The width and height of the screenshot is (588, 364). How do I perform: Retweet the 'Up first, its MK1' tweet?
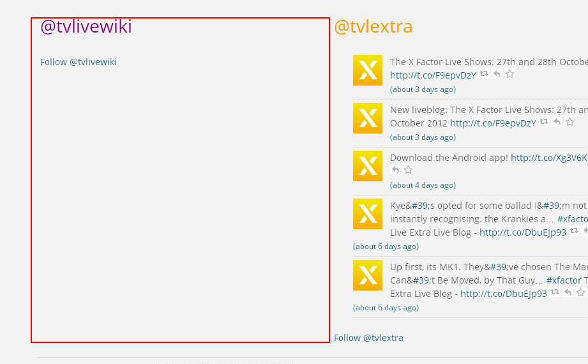click(555, 292)
